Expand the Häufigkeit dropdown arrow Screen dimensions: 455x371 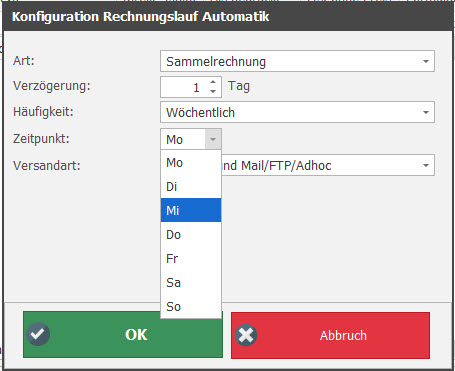[x=426, y=112]
